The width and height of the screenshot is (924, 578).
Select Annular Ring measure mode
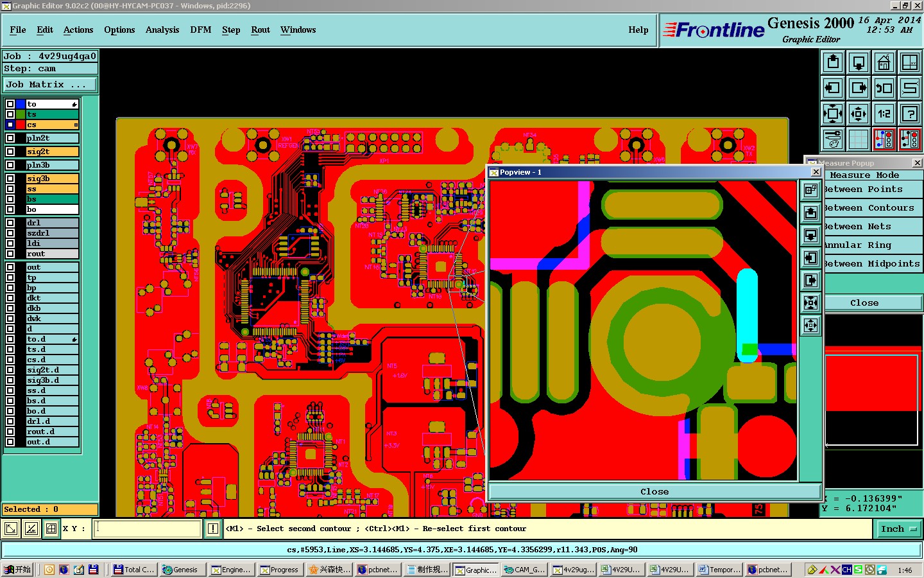click(x=873, y=245)
